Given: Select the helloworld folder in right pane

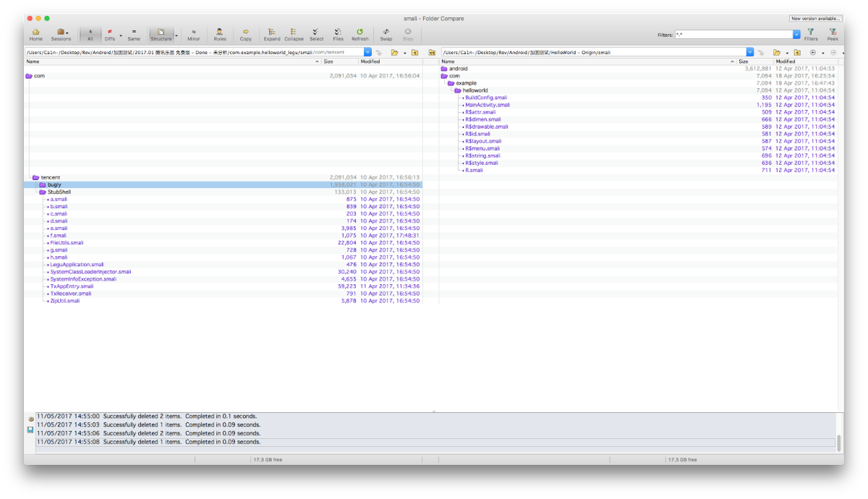Looking at the screenshot, I should click(475, 90).
